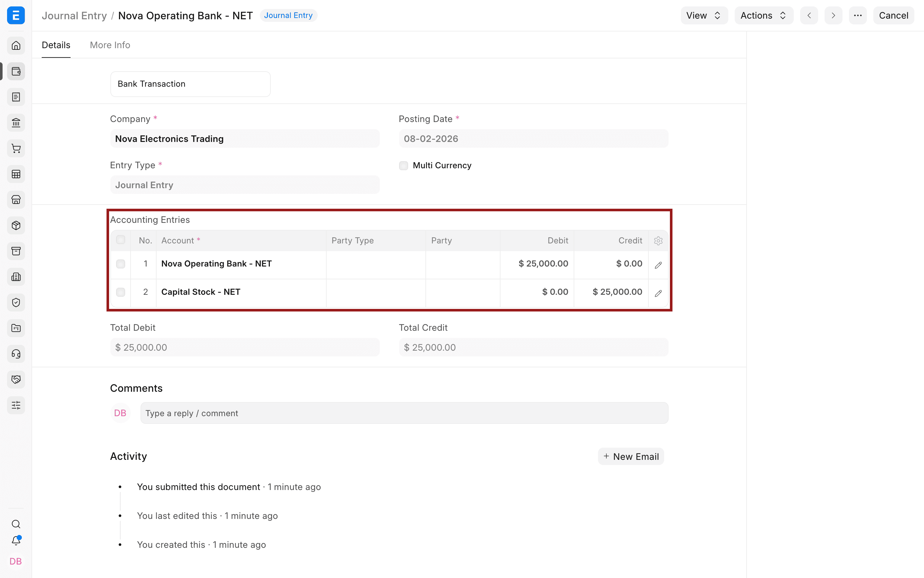The image size is (924, 578).
Task: Click the comment reply input field
Action: 404,413
